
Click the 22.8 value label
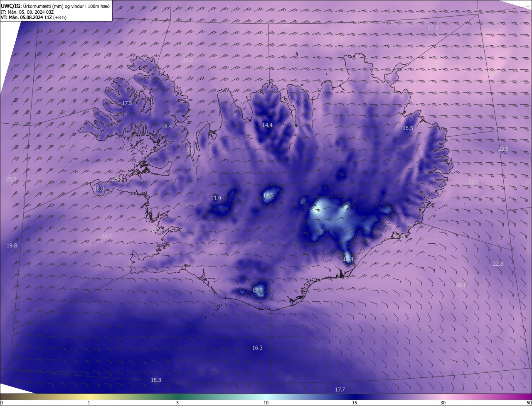(498, 264)
